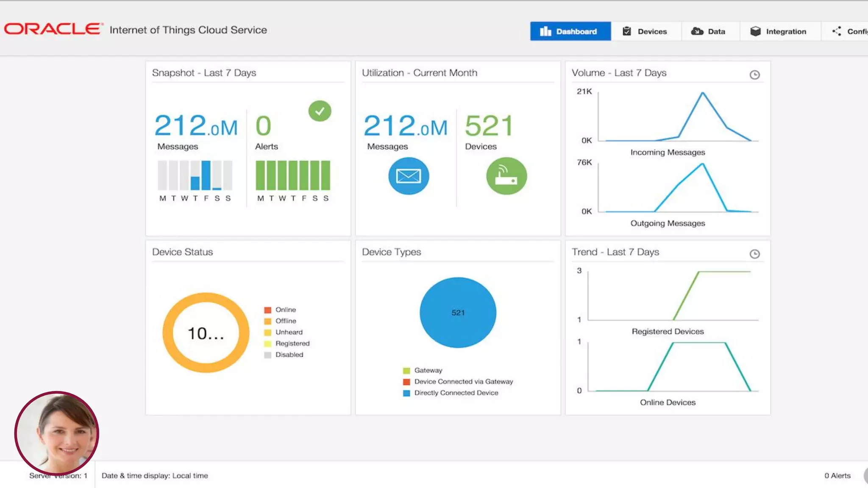Click the green router Devices icon
The image size is (868, 488).
pos(506,176)
